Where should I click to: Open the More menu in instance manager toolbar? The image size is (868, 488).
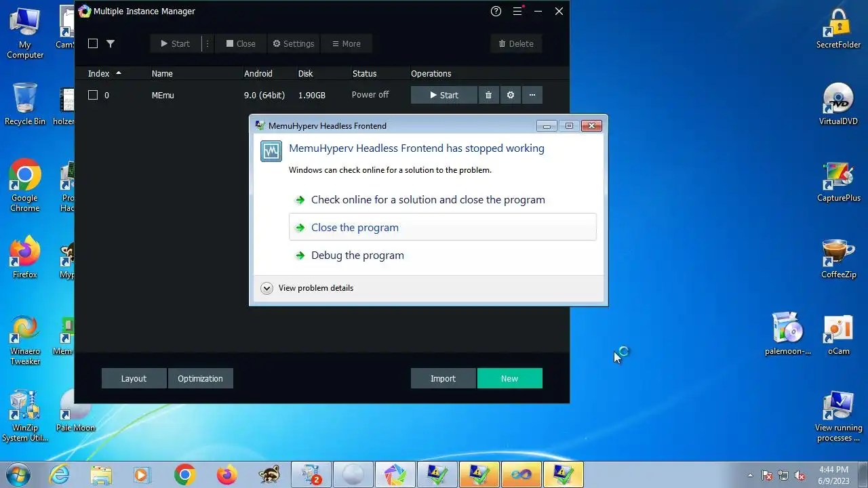tap(346, 43)
